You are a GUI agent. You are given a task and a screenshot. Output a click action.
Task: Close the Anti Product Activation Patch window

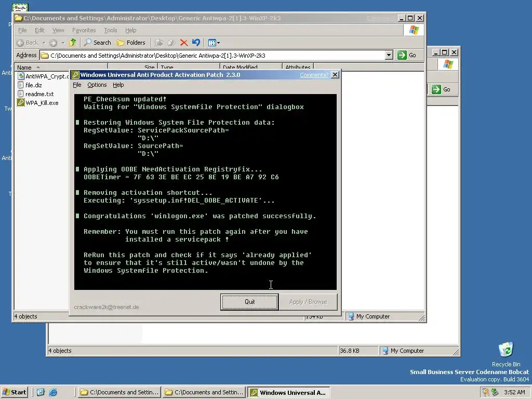335,75
